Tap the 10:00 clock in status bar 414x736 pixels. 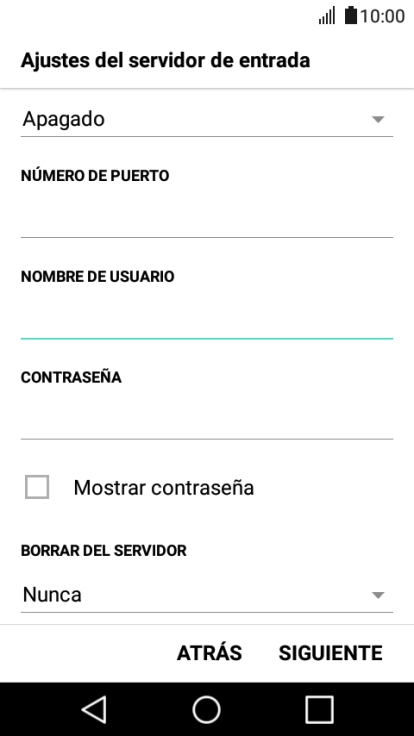[383, 16]
